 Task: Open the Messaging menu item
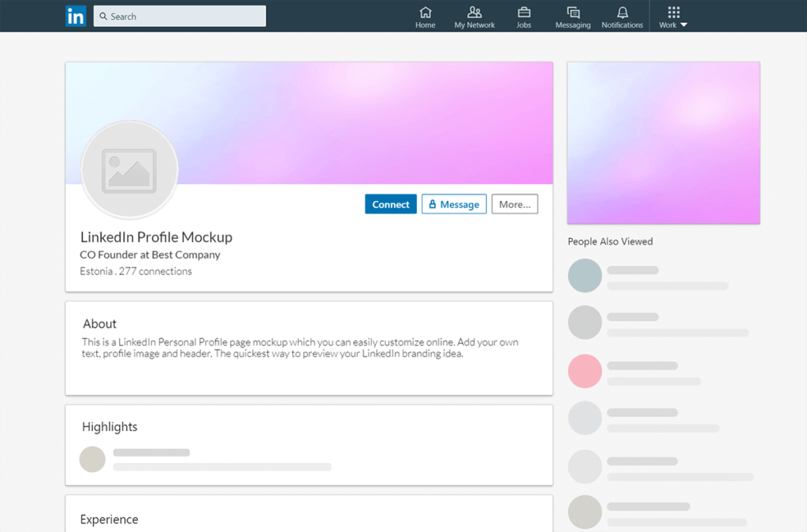573,16
